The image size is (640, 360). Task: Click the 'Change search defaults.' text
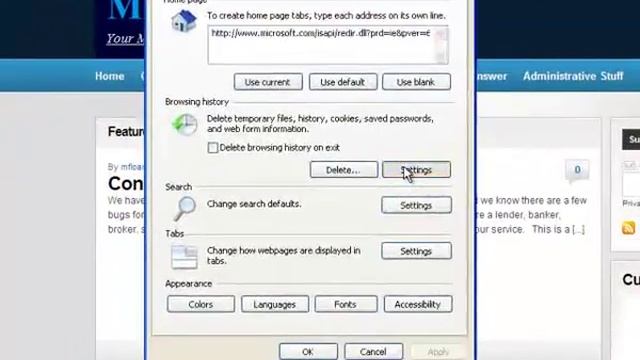tap(254, 204)
